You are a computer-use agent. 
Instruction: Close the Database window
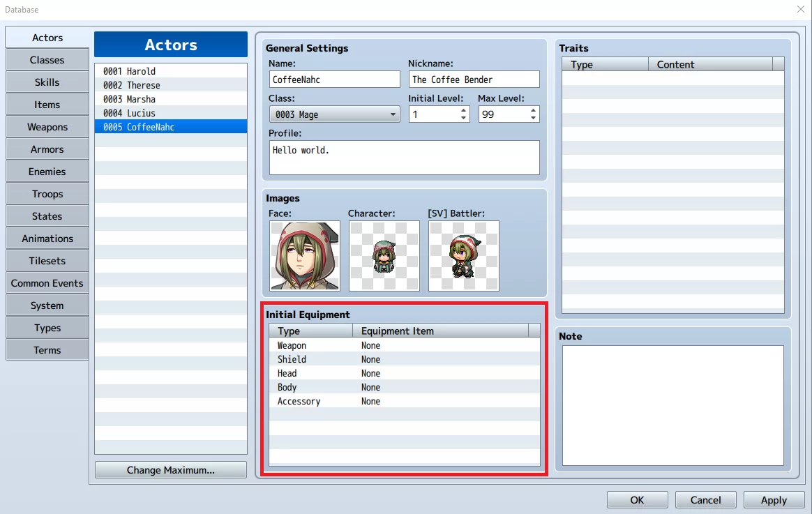[800, 9]
